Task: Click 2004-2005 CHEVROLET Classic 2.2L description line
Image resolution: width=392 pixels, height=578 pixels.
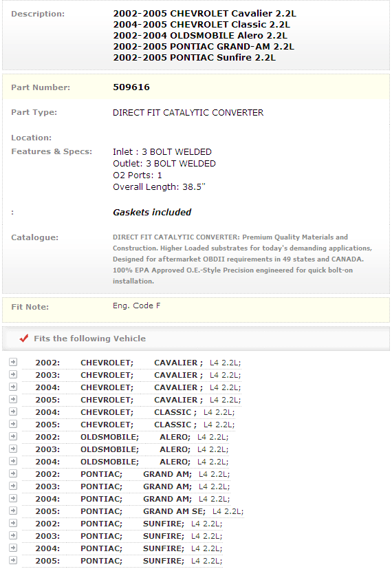Action: (202, 25)
